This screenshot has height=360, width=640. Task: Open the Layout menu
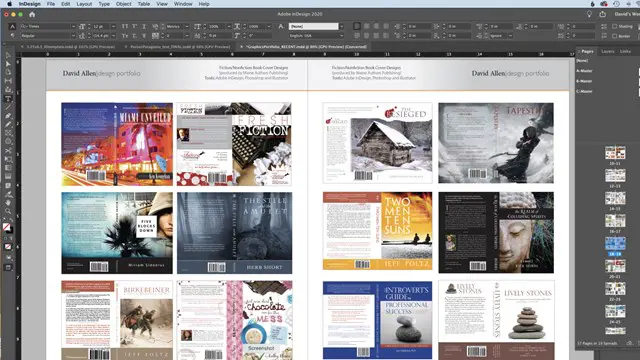(84, 4)
